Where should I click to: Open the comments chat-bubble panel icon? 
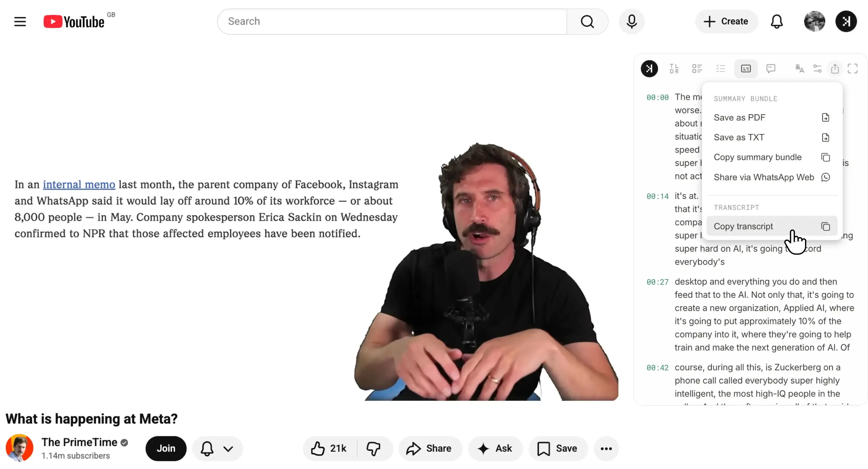click(x=771, y=69)
